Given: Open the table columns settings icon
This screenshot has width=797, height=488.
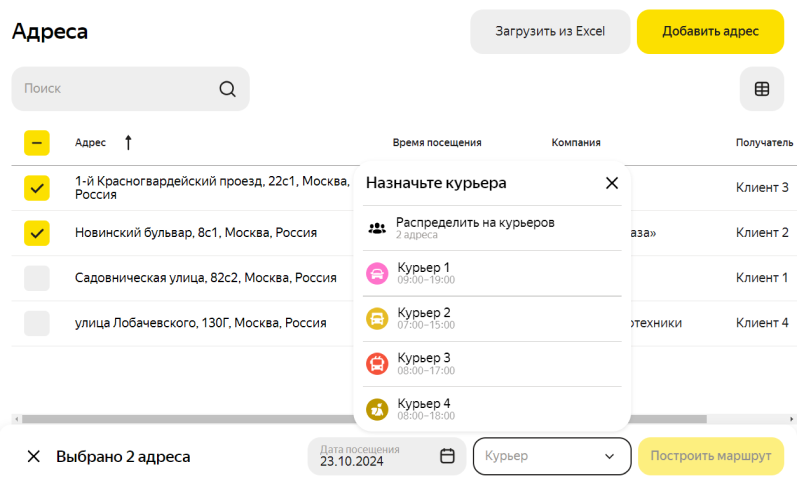Looking at the screenshot, I should point(761,89).
